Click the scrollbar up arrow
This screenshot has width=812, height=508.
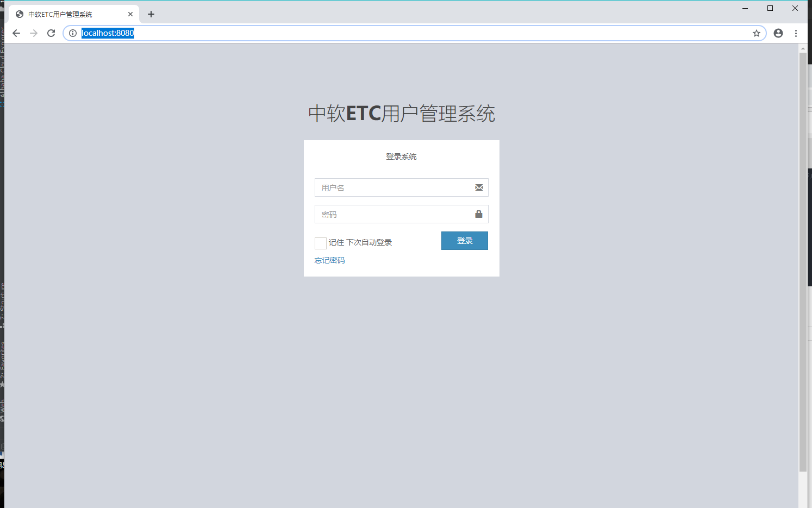803,48
